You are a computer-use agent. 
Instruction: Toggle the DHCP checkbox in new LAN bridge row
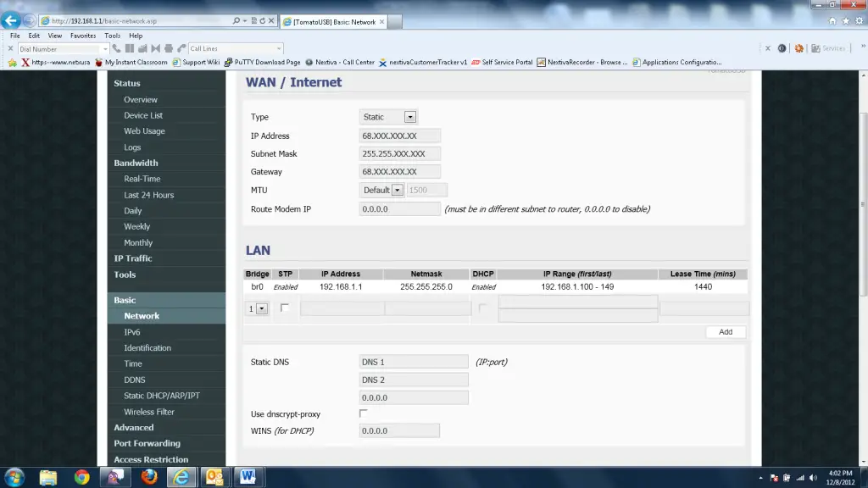[482, 308]
